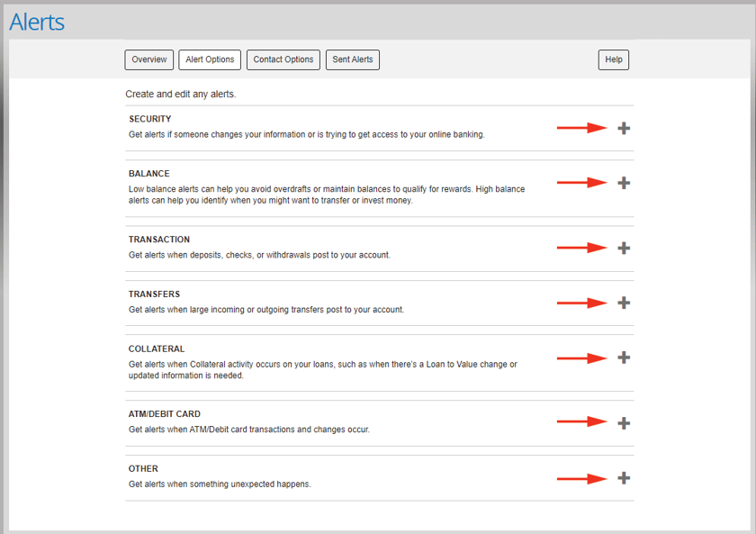Click the low balance alerts description
Screen dimensions: 756x534
[327, 195]
